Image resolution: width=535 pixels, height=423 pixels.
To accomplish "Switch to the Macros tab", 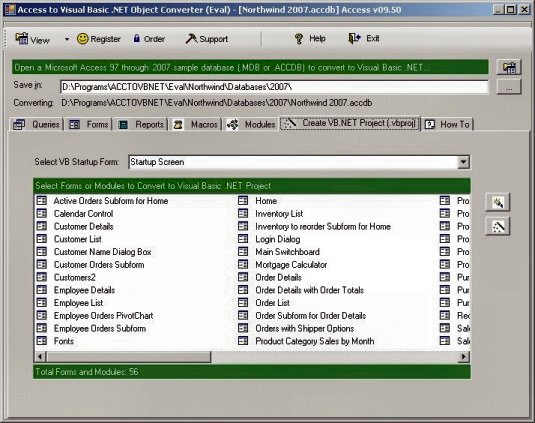I will point(195,125).
